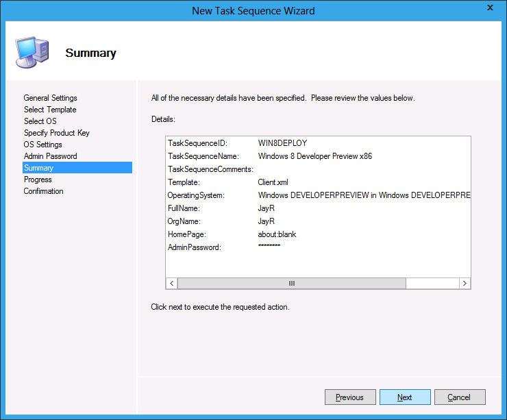Image resolution: width=507 pixels, height=420 pixels.
Task: Select the Specify Product Key step
Action: click(56, 133)
